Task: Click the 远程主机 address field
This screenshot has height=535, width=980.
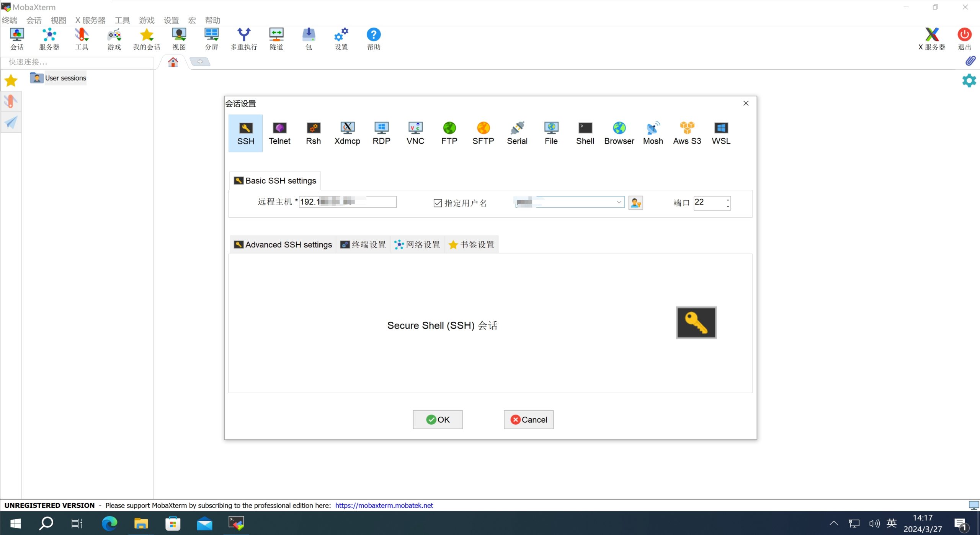Action: 348,202
